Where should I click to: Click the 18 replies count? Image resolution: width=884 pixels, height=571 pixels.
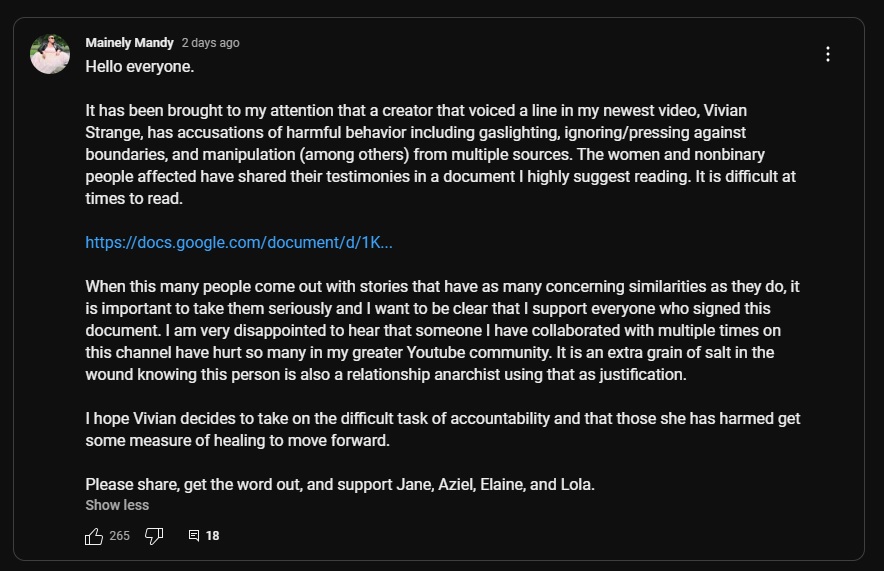pyautogui.click(x=213, y=535)
